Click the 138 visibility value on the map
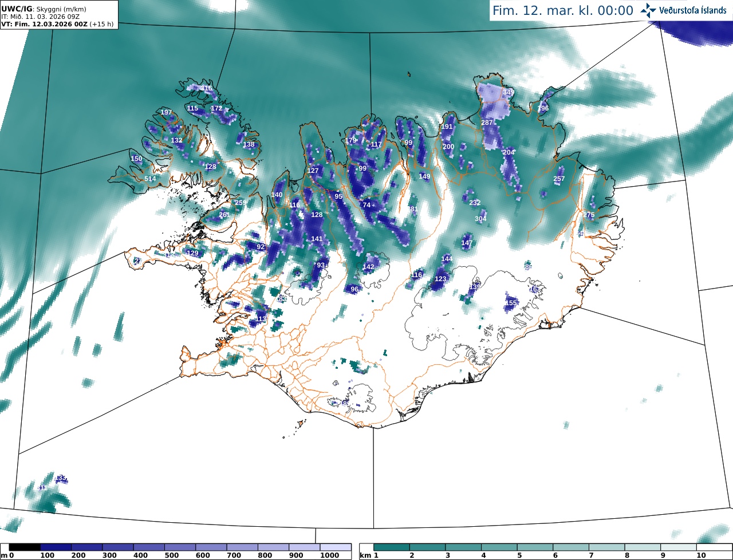The height and width of the screenshot is (560, 733). (249, 144)
